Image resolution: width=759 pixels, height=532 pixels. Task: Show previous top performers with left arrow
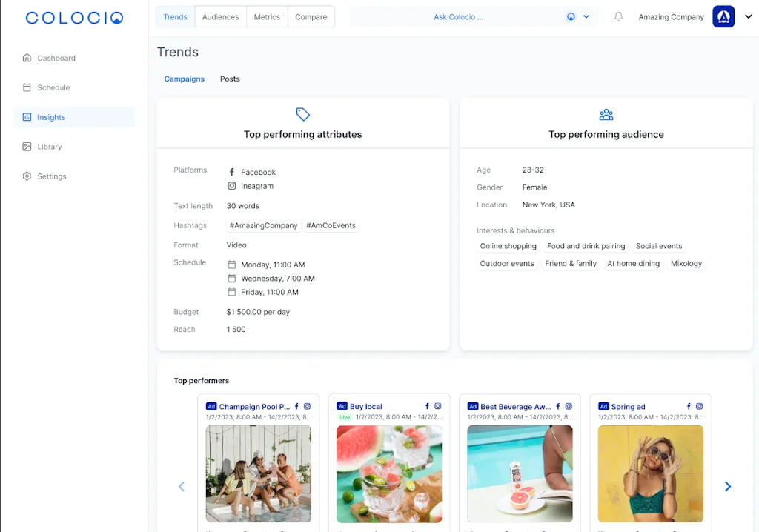pyautogui.click(x=181, y=487)
